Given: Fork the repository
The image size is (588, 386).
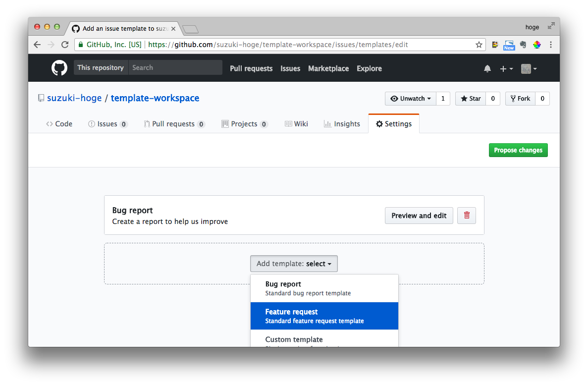Looking at the screenshot, I should pos(520,98).
